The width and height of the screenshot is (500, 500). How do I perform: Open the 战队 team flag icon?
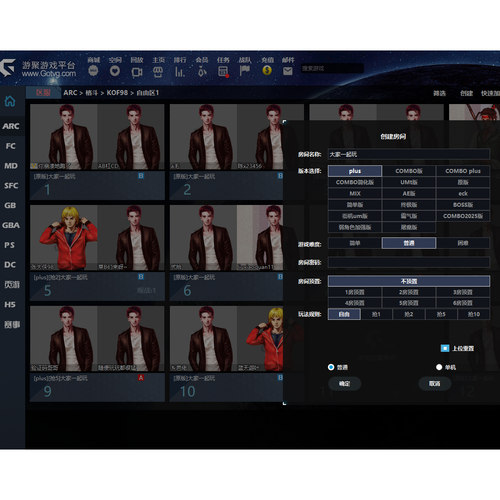point(245,71)
